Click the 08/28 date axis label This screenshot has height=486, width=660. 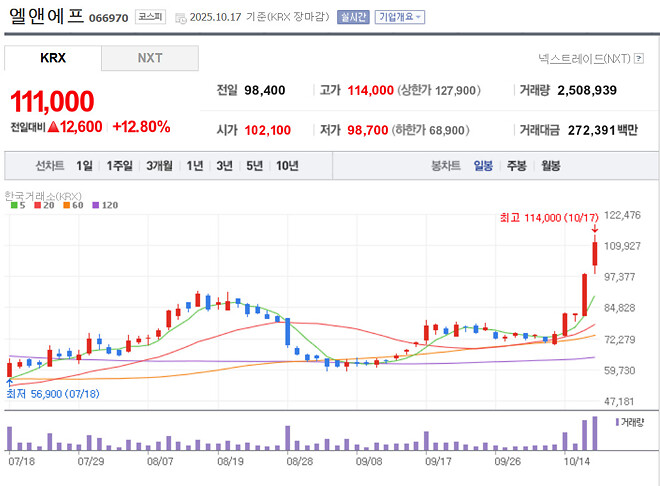300,461
